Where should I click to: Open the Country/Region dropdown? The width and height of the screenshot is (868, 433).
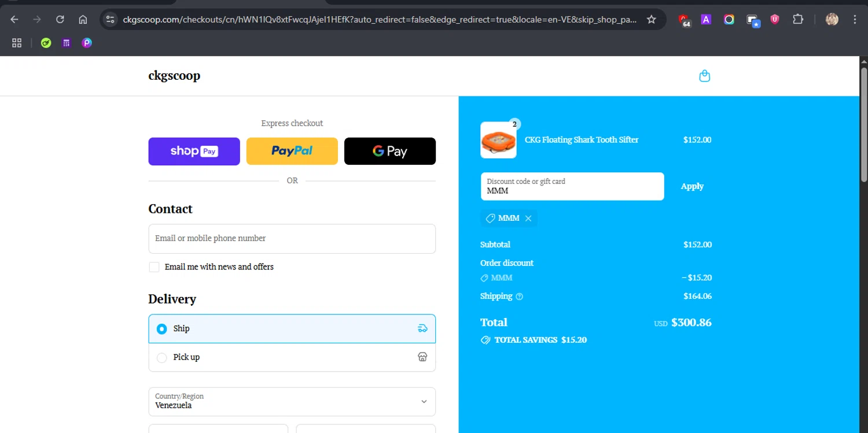point(292,401)
